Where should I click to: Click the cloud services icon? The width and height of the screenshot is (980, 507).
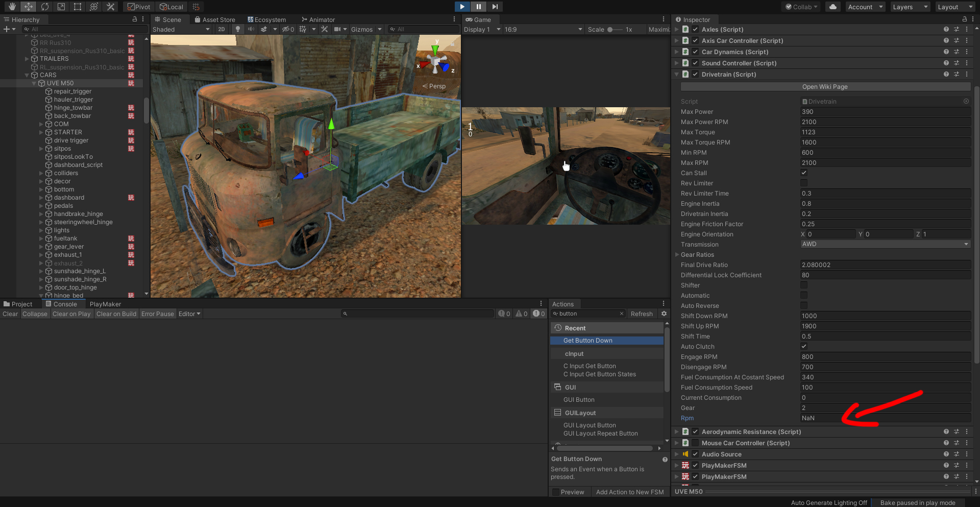coord(832,7)
